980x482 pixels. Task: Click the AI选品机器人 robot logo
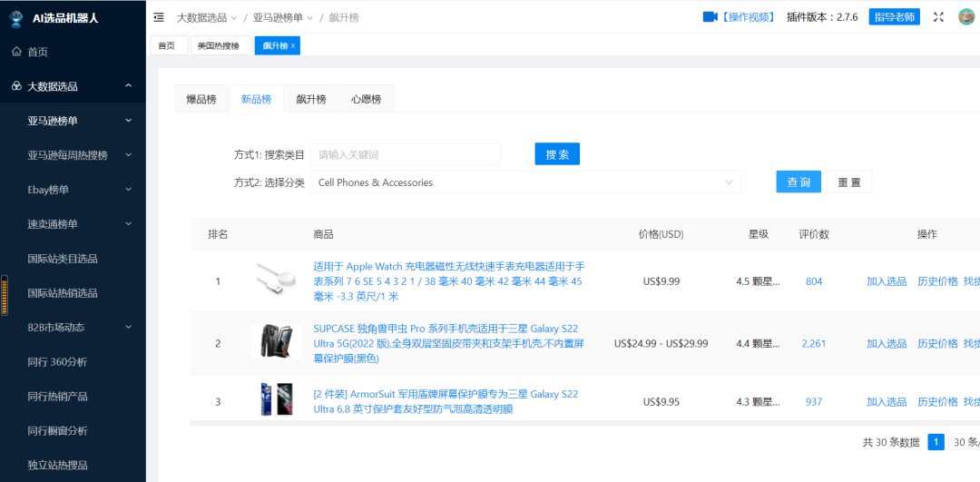16,18
